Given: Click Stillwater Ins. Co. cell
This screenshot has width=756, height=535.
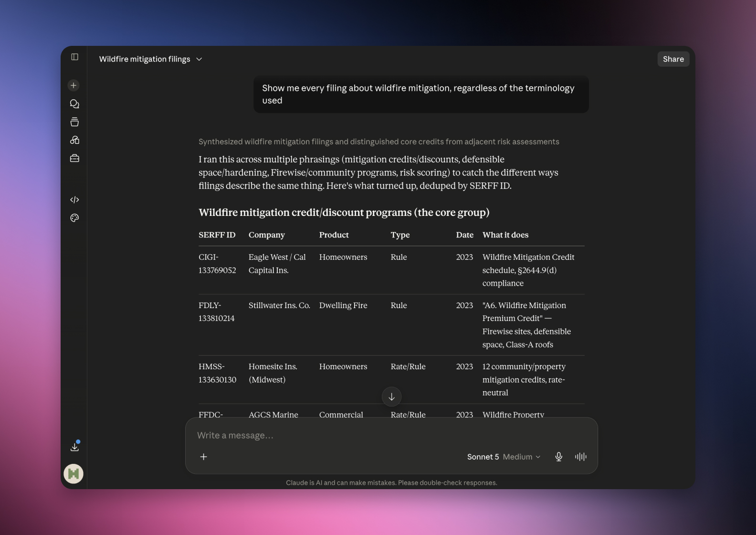Looking at the screenshot, I should [x=279, y=305].
